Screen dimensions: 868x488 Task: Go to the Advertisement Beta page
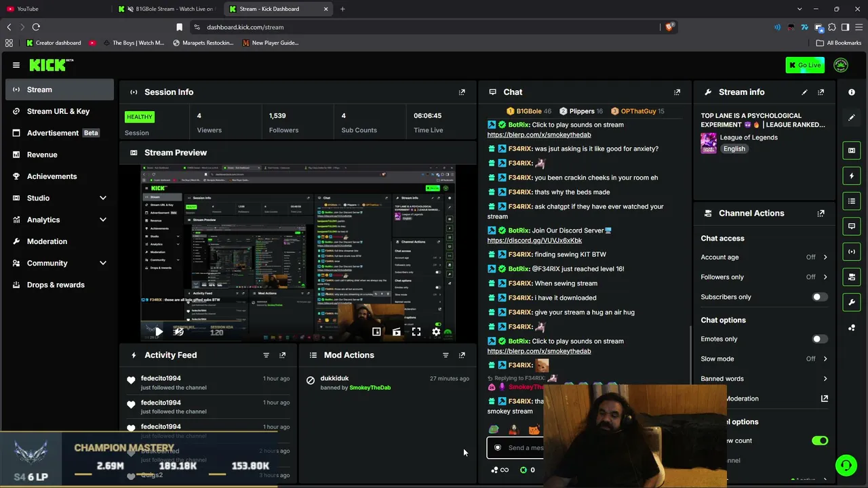pos(60,133)
